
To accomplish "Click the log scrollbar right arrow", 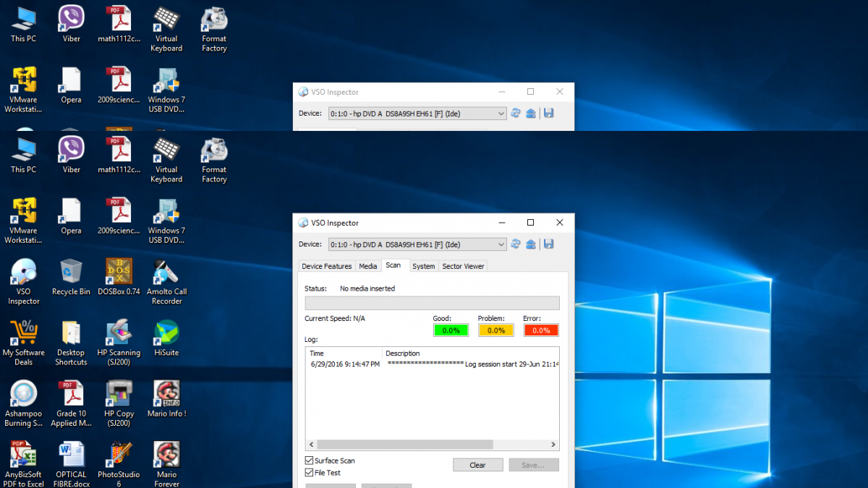I will 554,445.
